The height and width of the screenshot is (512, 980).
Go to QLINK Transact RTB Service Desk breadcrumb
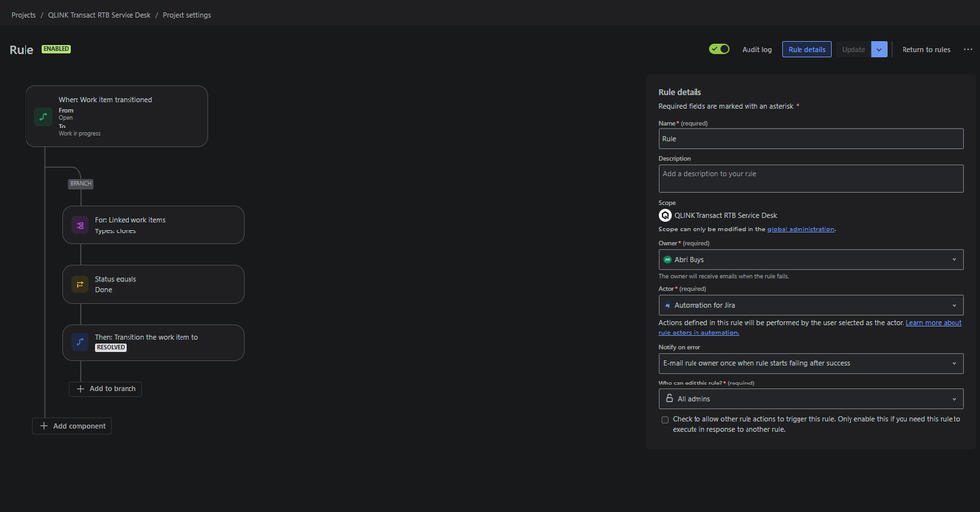coord(99,15)
